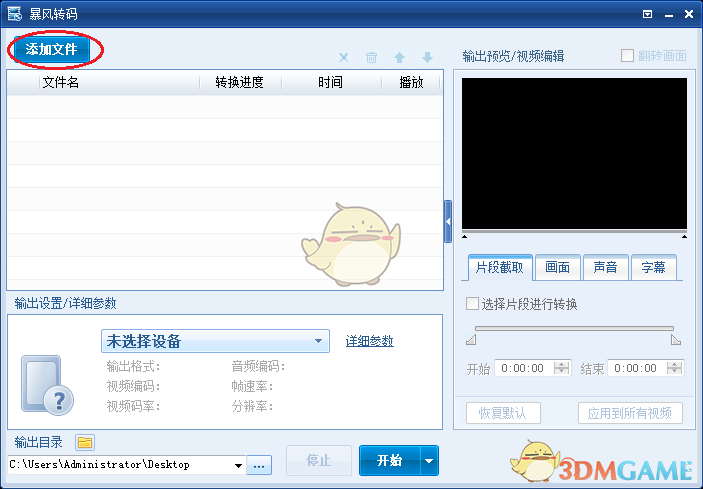
Task: Collapse the preview panel with the side arrow
Action: 448,221
